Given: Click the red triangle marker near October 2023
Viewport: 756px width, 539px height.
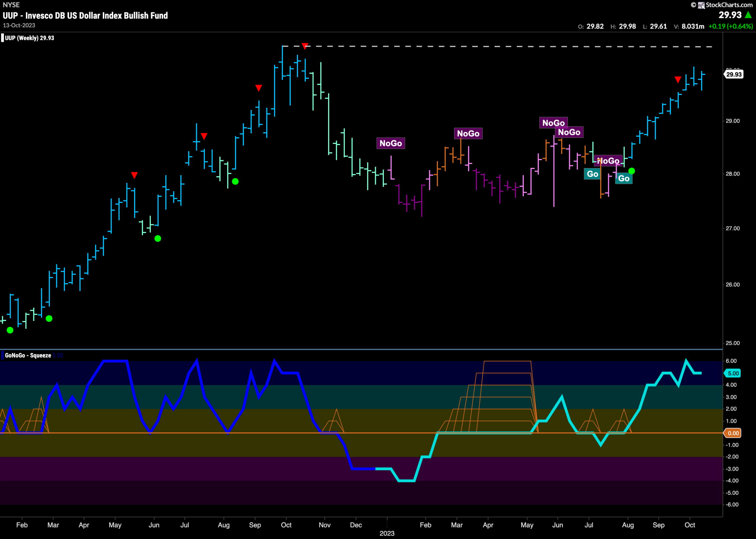Looking at the screenshot, I should (678, 80).
